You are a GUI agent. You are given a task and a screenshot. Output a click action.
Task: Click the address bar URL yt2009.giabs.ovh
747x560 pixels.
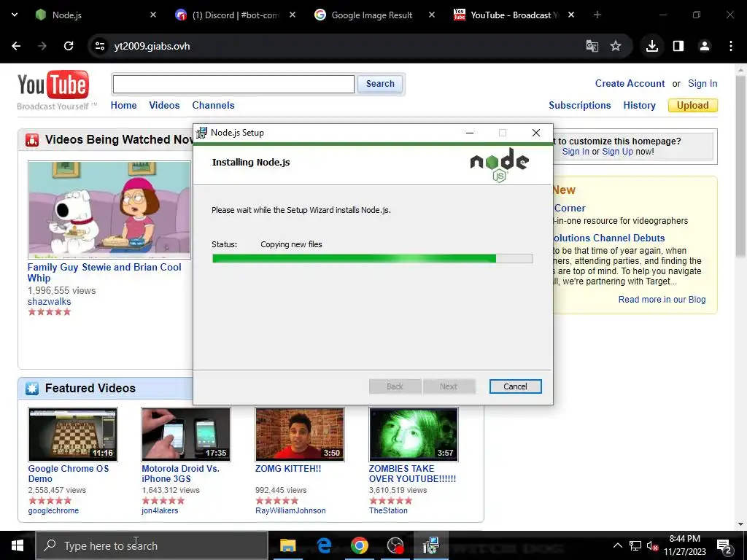coord(152,46)
